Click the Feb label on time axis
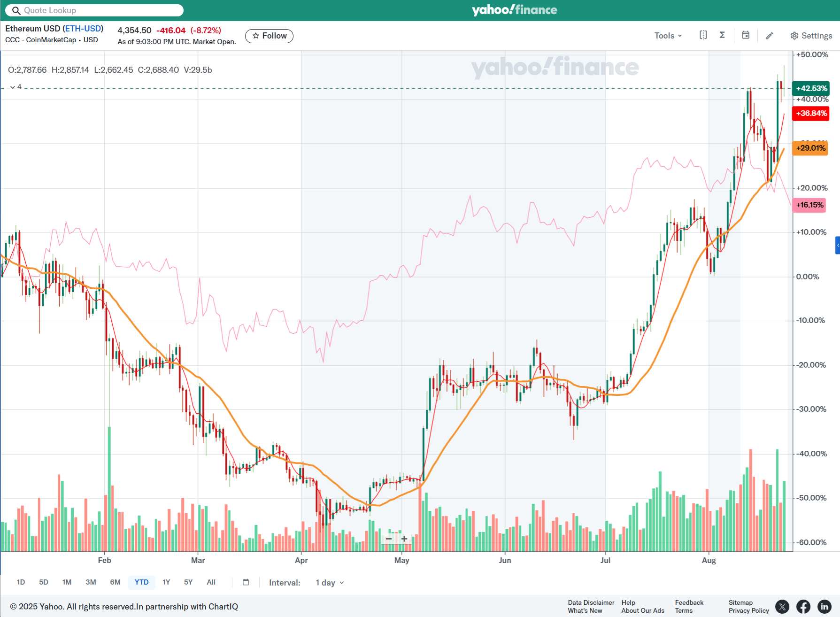 pos(104,560)
